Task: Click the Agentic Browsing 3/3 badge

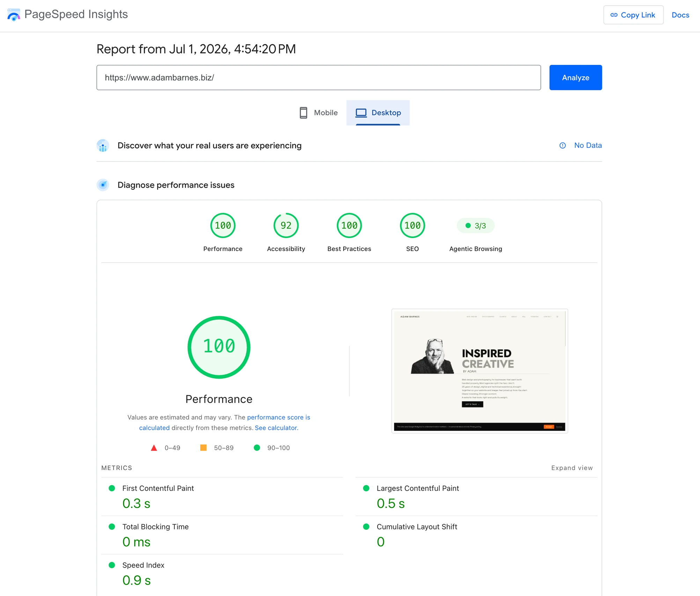Action: (x=476, y=225)
